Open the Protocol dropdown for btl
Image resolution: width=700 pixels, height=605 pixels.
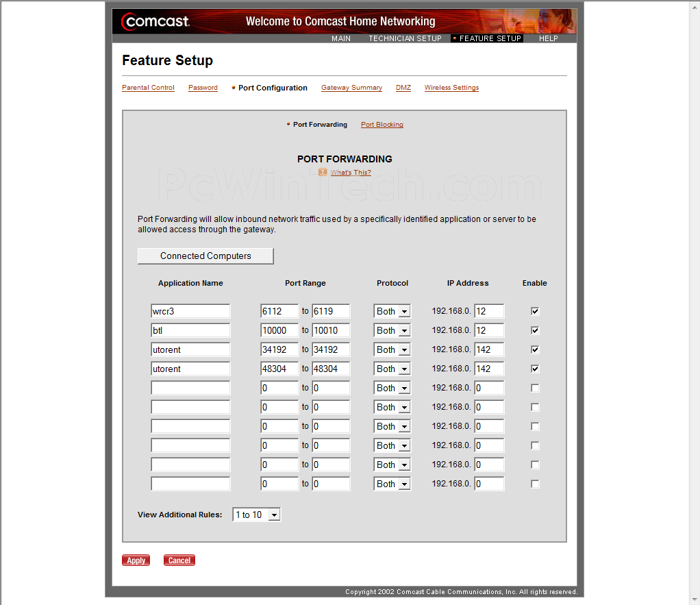coord(392,330)
